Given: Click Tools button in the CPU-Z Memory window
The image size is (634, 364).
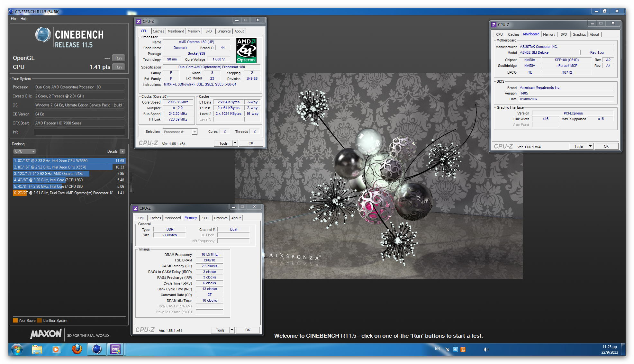Looking at the screenshot, I should [x=220, y=330].
